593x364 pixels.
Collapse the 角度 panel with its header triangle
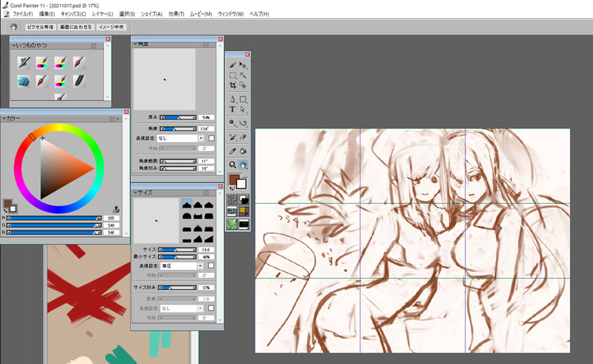point(135,44)
